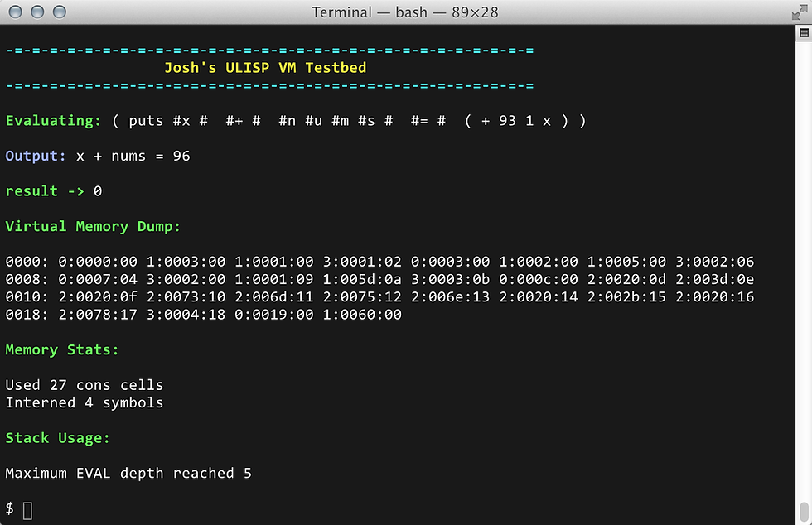Click the vertical scrollbar thumb
Viewport: 812px width, 525px height.
point(804,513)
